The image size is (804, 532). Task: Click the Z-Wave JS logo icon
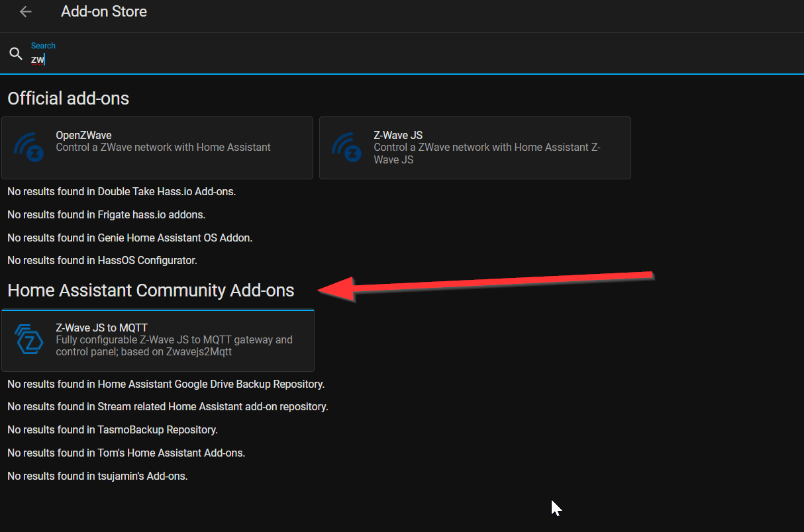point(346,148)
